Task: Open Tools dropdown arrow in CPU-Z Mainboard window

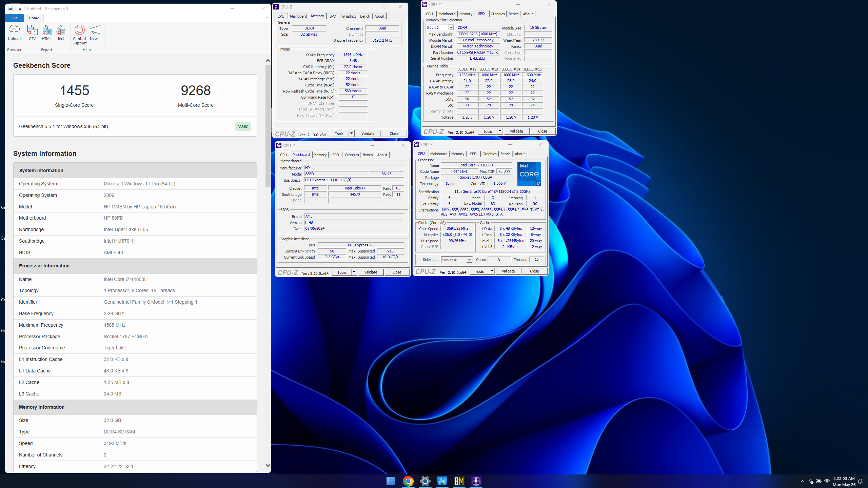Action: coord(354,272)
